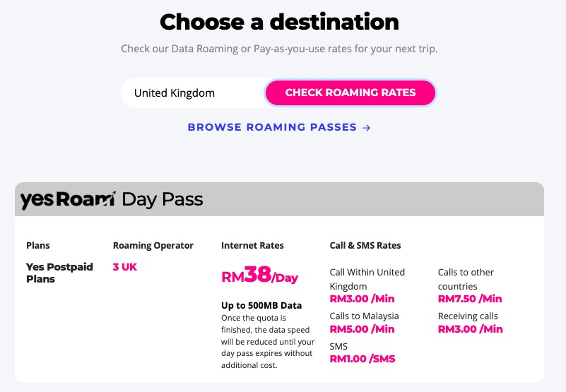
Task: Click the Day Pass header title
Action: (163, 200)
